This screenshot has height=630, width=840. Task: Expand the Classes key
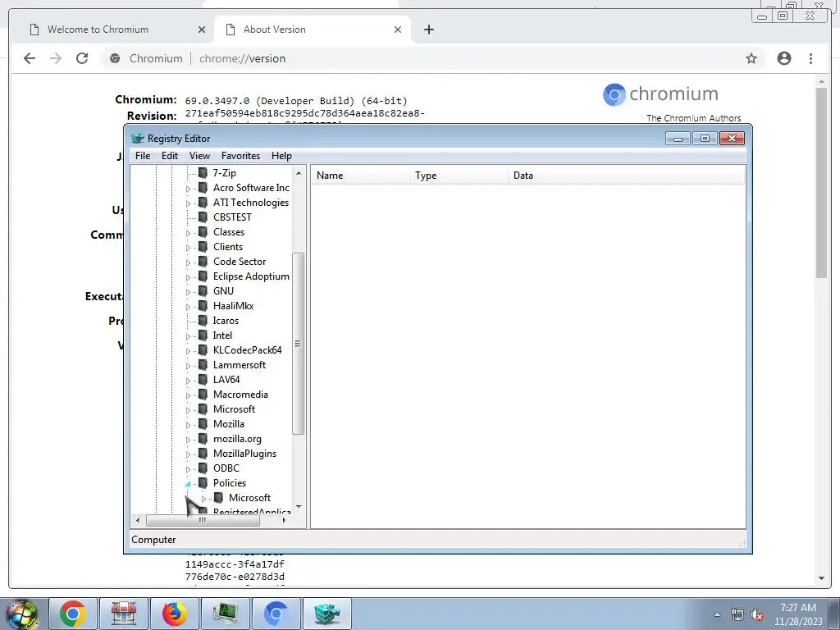188,232
